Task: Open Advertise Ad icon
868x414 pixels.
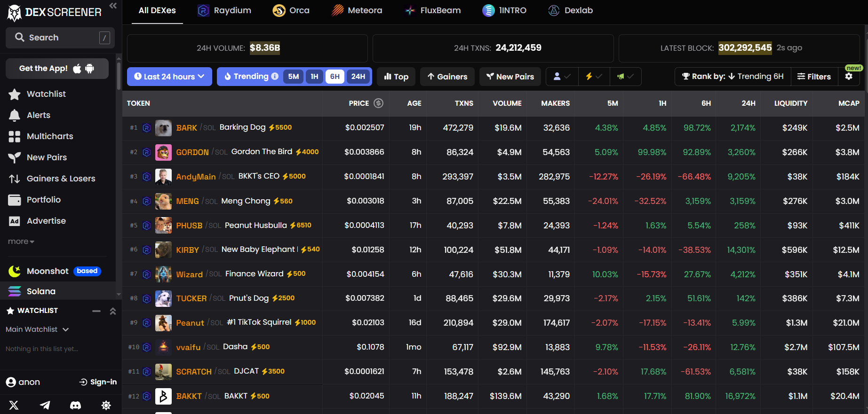Action: tap(15, 221)
